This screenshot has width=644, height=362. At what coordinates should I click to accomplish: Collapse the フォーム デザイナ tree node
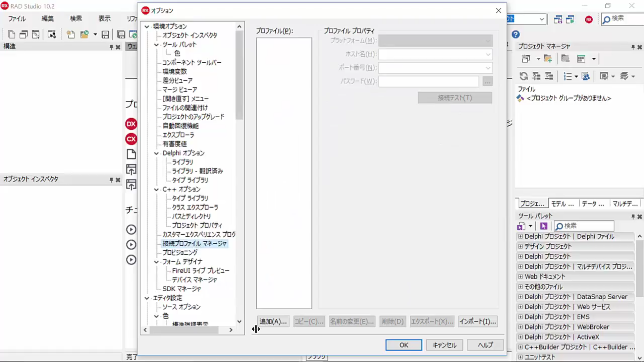click(156, 262)
